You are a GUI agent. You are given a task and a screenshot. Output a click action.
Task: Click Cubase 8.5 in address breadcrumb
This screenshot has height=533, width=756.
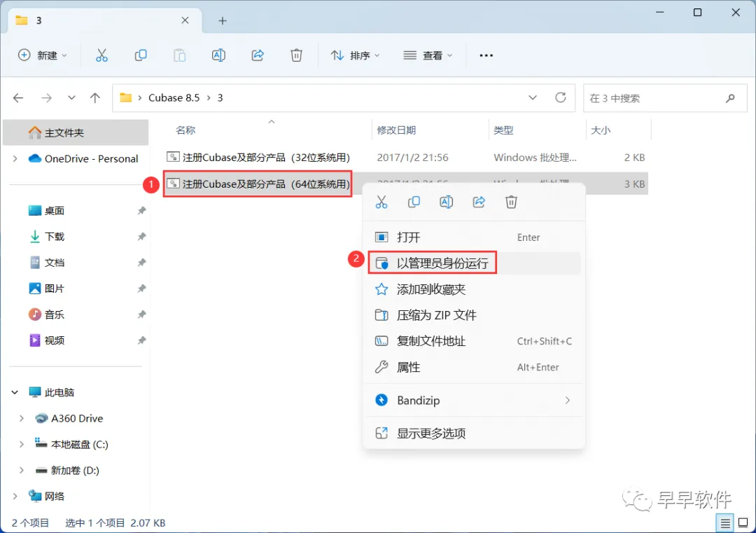coord(174,98)
